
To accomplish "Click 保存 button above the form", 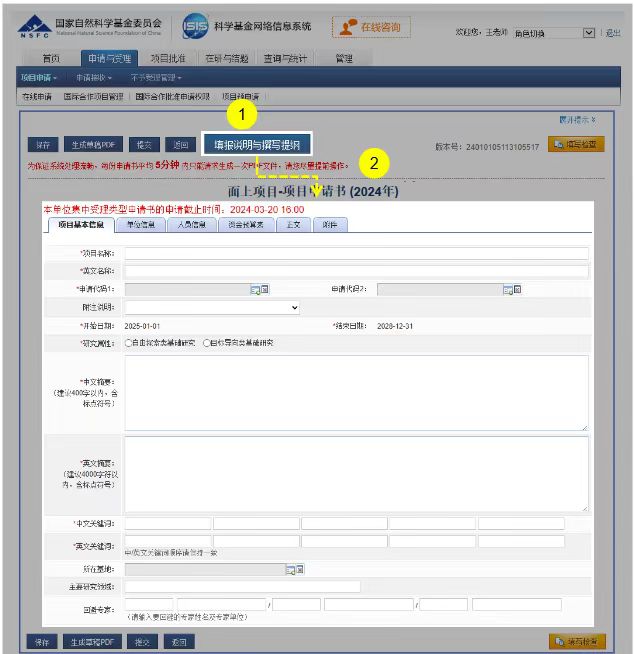I will click(x=43, y=145).
